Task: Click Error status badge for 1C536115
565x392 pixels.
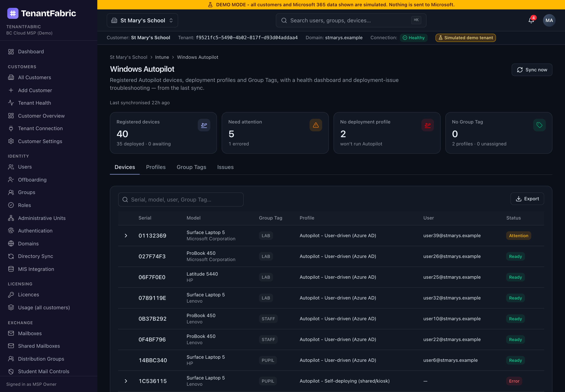Action: point(514,381)
